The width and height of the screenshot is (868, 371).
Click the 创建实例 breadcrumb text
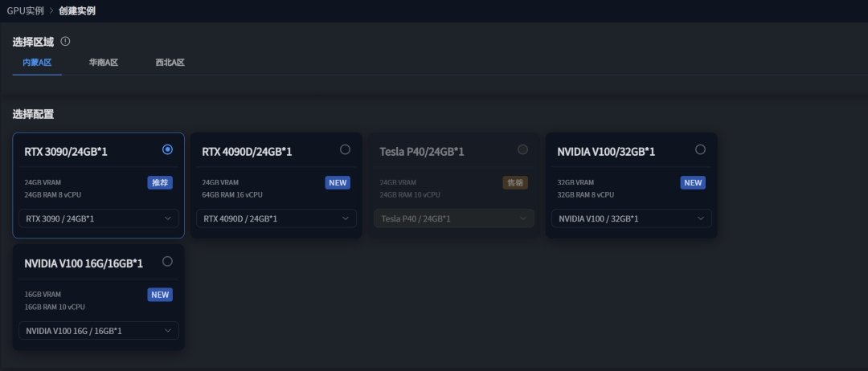pyautogui.click(x=77, y=10)
